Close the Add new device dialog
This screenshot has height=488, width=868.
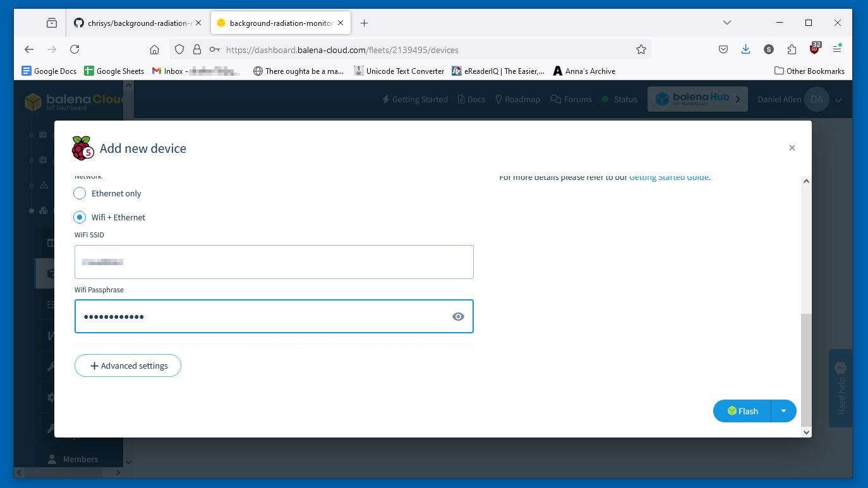pyautogui.click(x=792, y=148)
